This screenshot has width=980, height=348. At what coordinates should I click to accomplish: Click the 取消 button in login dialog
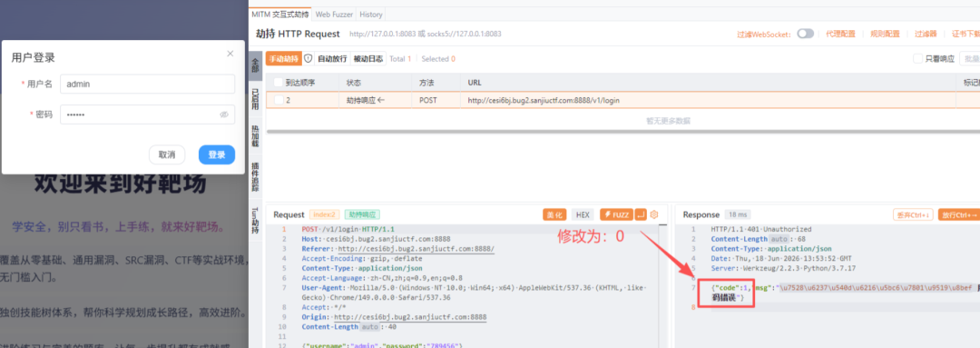167,154
